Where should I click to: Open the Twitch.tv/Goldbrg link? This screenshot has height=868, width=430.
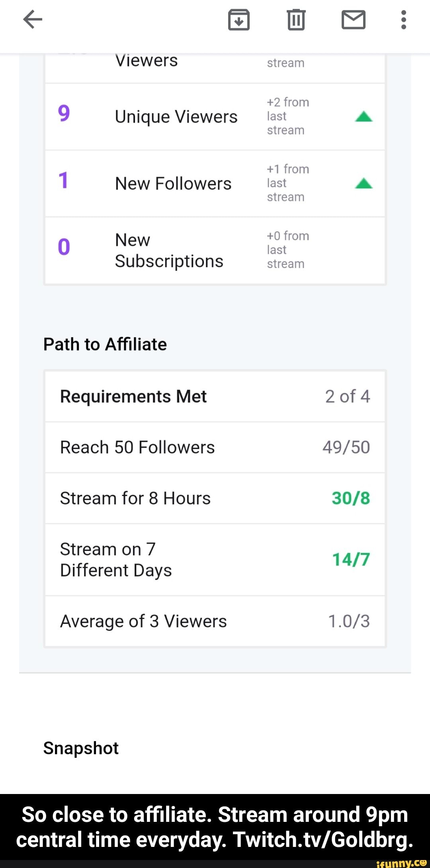323,840
